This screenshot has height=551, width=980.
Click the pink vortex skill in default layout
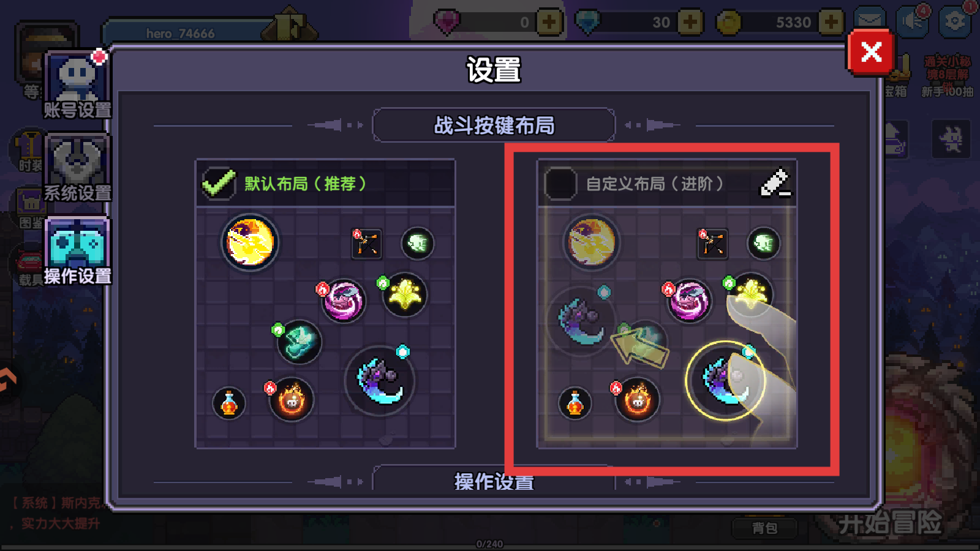(344, 301)
